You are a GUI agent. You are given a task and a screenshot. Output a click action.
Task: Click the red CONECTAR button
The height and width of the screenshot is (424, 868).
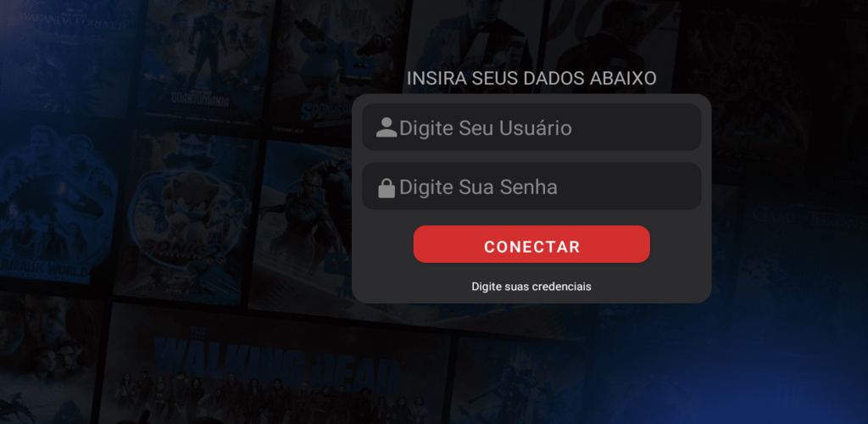[x=531, y=244]
